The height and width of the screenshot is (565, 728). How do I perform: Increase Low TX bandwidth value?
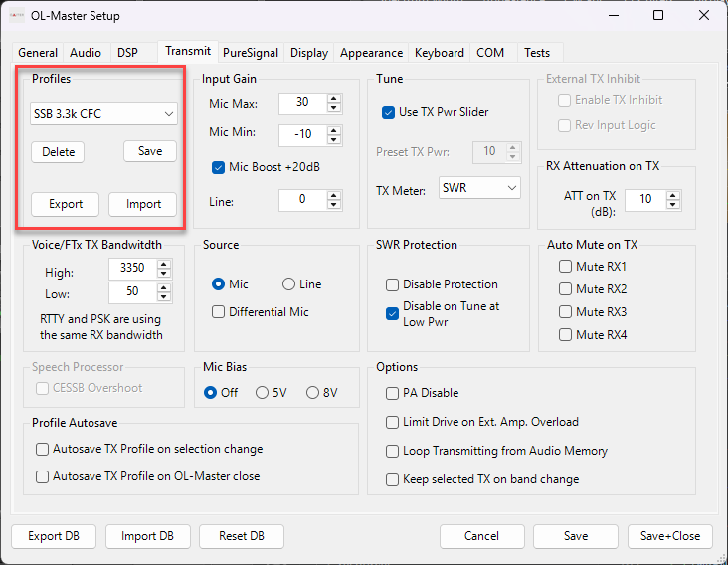pyautogui.click(x=164, y=288)
